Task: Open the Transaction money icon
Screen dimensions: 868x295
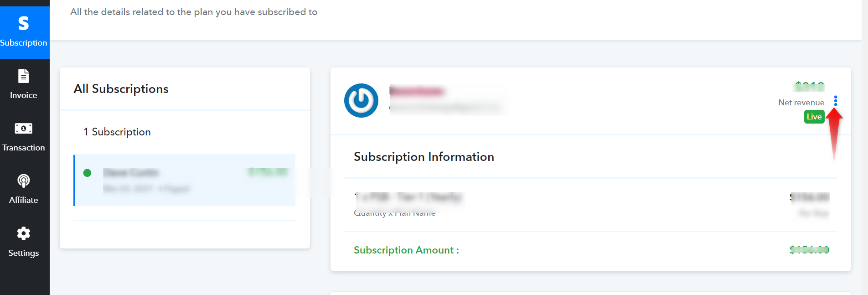Action: (24, 129)
